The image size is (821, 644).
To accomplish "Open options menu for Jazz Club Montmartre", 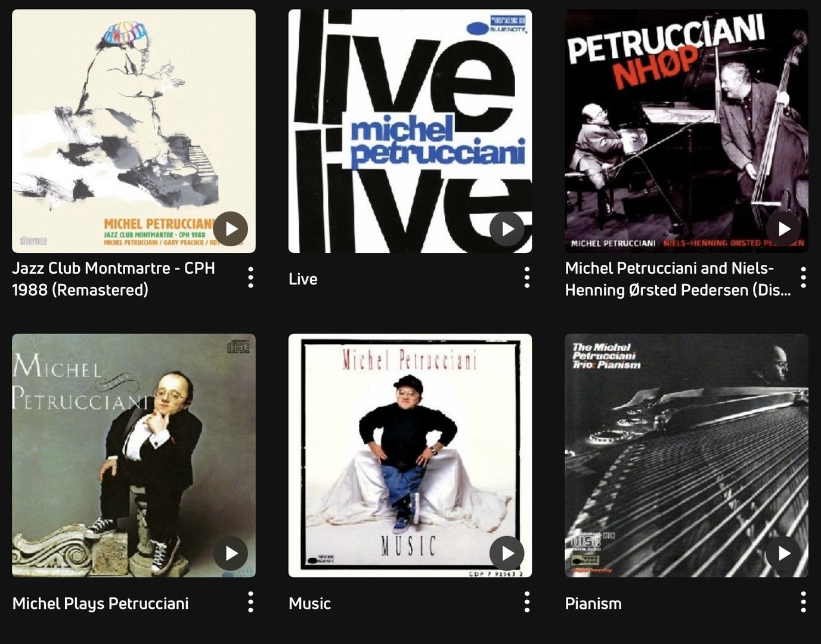I will pos(250,278).
